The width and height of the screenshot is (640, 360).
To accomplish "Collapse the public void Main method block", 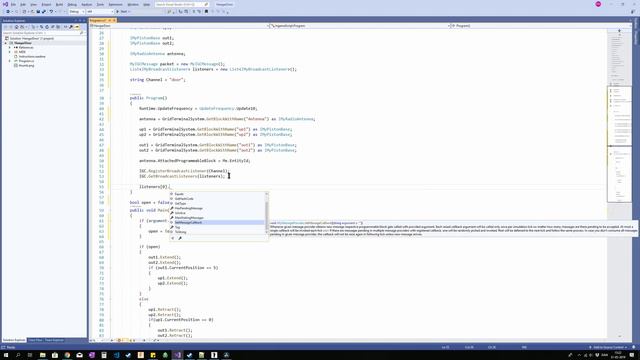I will coord(110,210).
